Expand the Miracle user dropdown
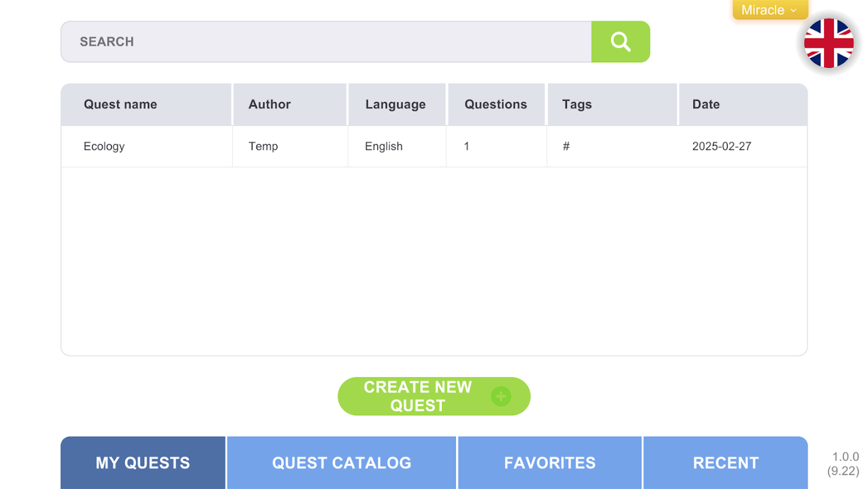This screenshot has height=489, width=868. (x=770, y=10)
